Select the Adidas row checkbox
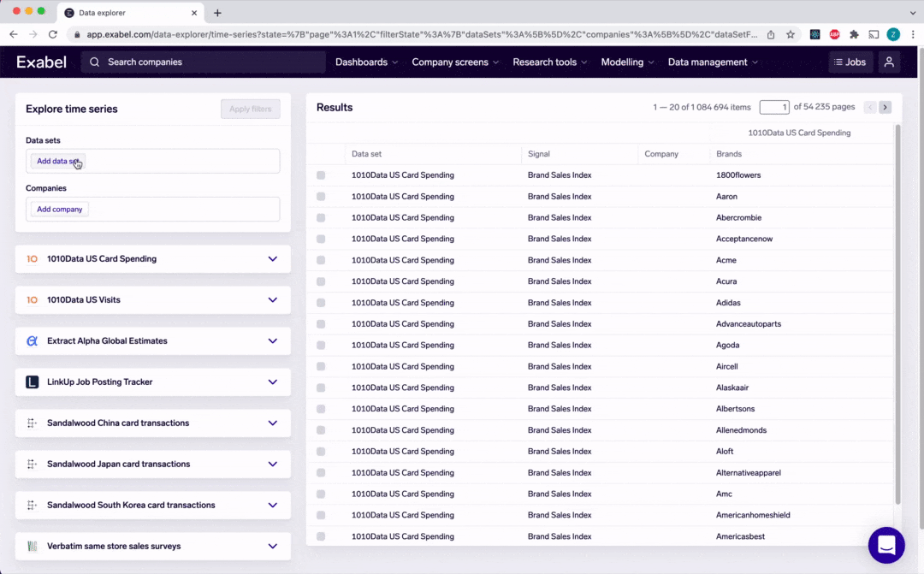 point(321,302)
